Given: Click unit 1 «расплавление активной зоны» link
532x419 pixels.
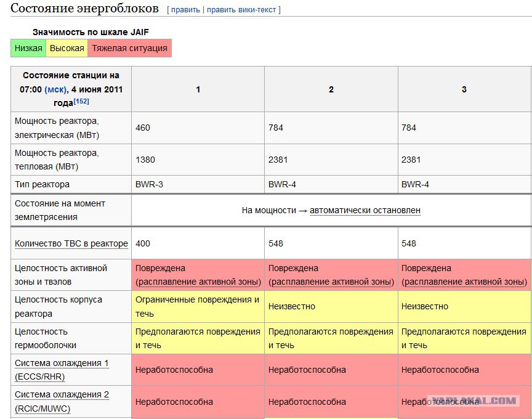Looking at the screenshot, I should coord(198,282).
